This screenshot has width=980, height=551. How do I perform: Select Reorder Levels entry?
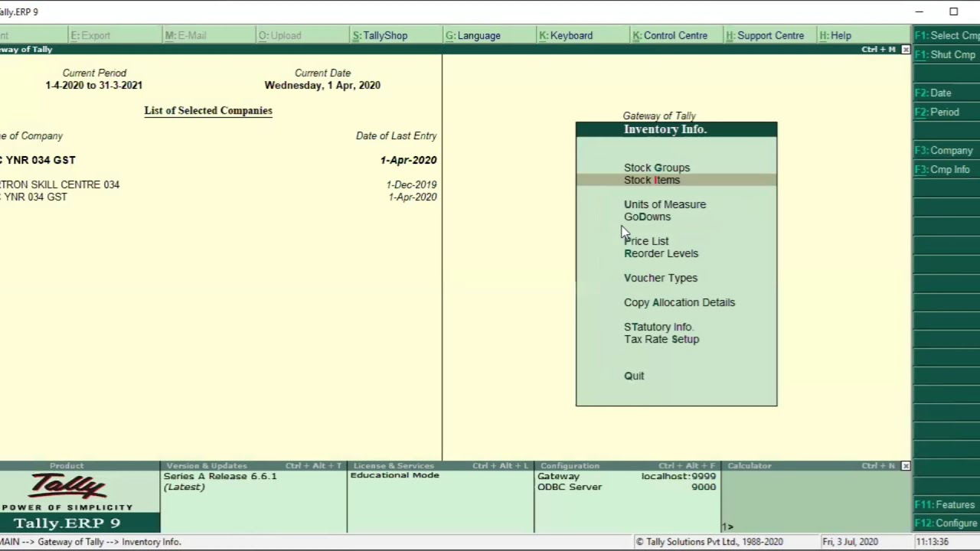(661, 253)
